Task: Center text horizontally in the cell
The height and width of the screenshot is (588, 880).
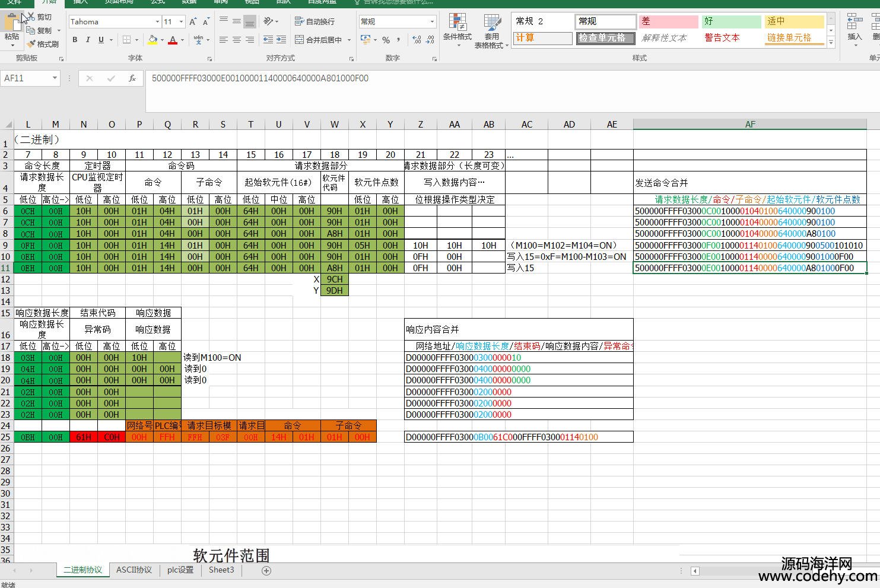Action: click(237, 40)
